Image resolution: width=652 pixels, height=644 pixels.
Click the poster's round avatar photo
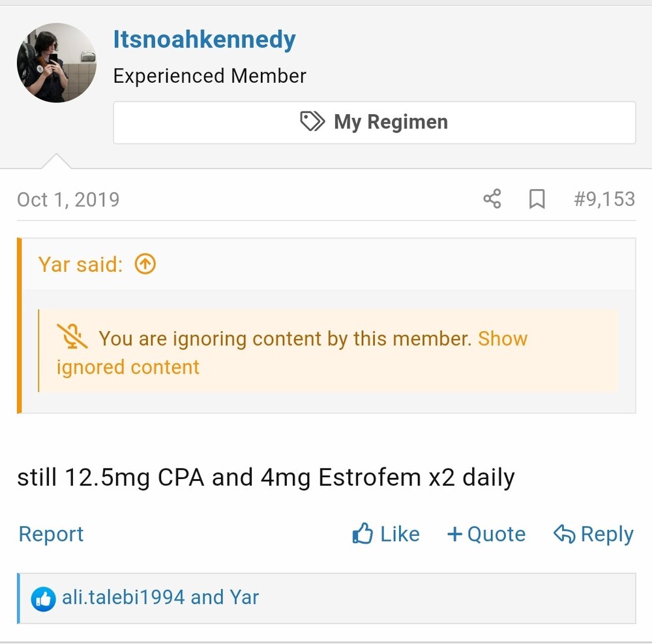click(56, 63)
